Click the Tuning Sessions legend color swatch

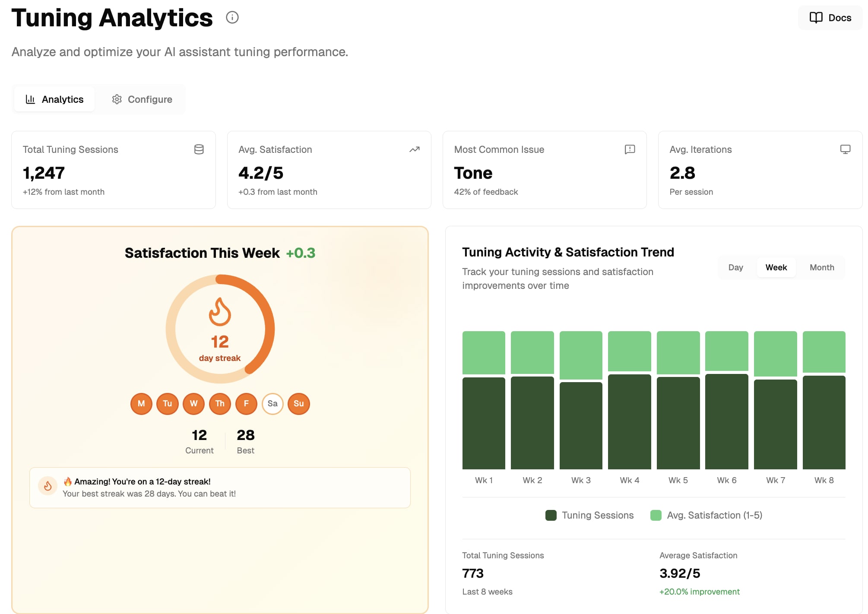pos(551,515)
